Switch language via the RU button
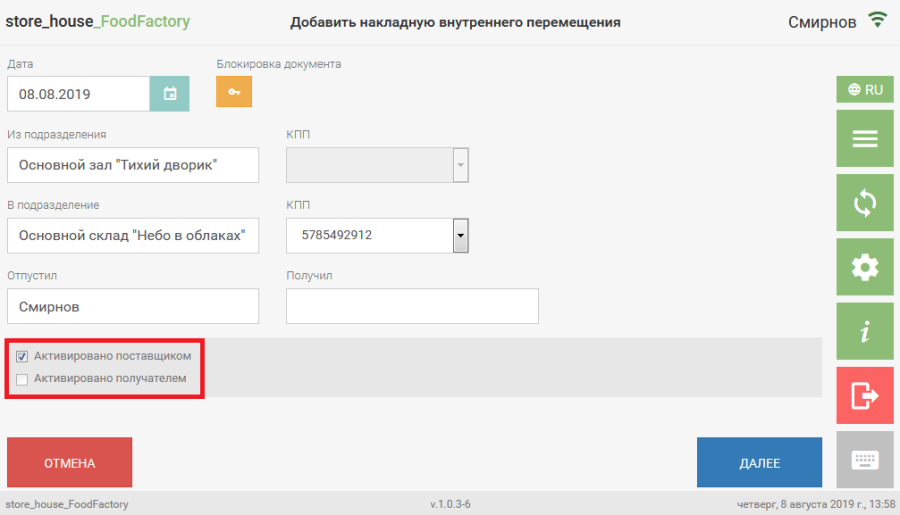This screenshot has width=900, height=515. click(865, 89)
